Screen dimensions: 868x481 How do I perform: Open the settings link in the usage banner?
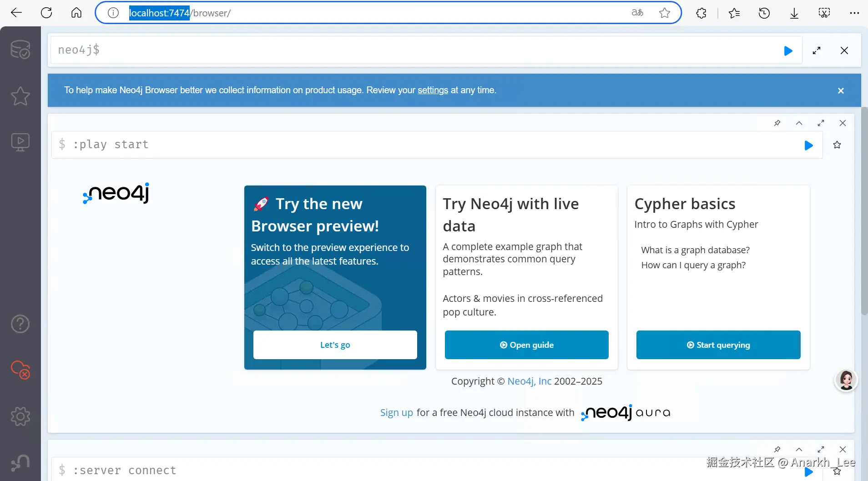(x=433, y=90)
